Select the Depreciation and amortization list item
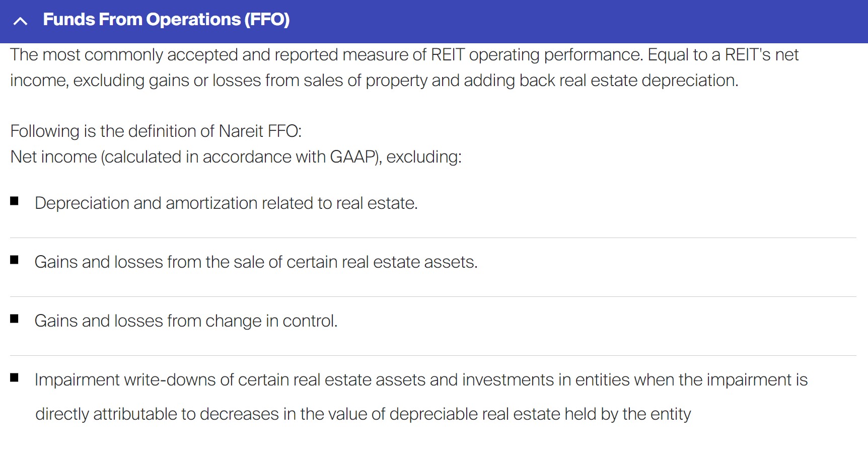The height and width of the screenshot is (466, 868). [226, 203]
